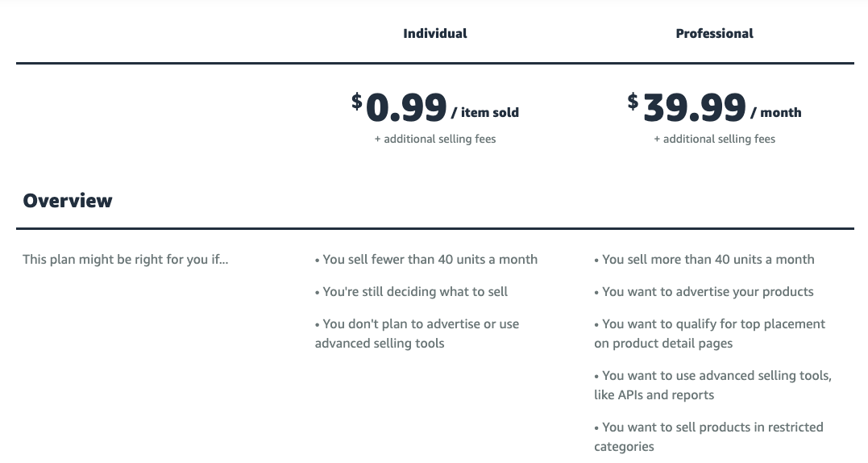Screen dimensions: 868x463
Task: Click "This plan might be right for you if..." text
Action: click(x=125, y=260)
